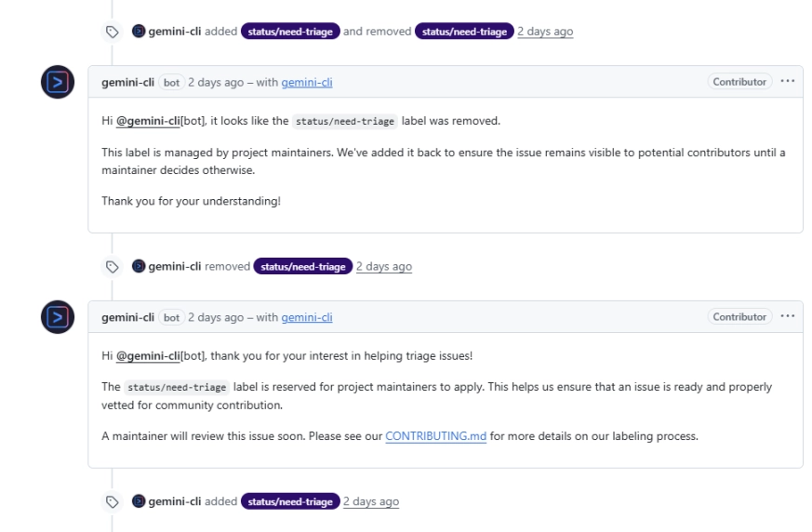This screenshot has width=812, height=532.
Task: Click tag icon on top label event
Action: point(112,32)
